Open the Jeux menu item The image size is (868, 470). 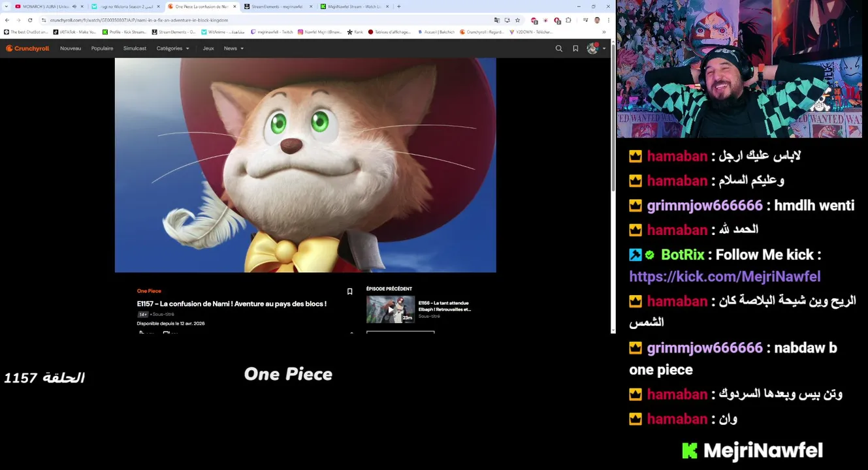point(208,48)
